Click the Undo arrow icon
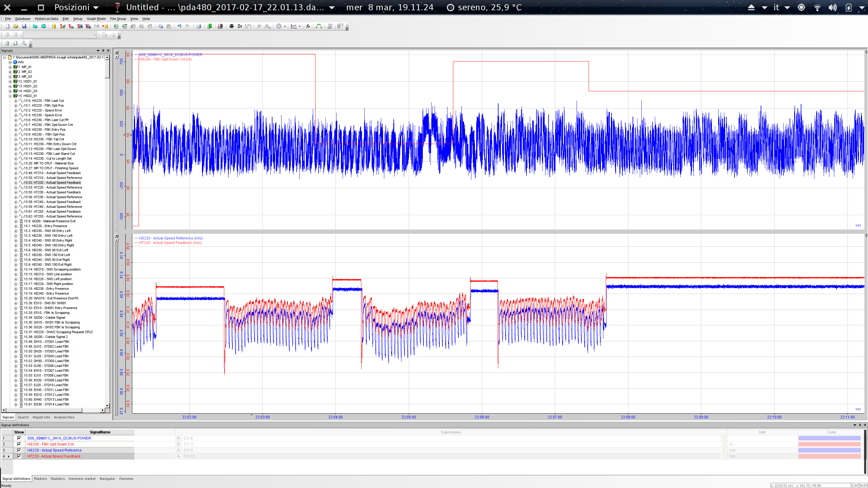Viewport: 868px width, 488px height. coord(180,26)
